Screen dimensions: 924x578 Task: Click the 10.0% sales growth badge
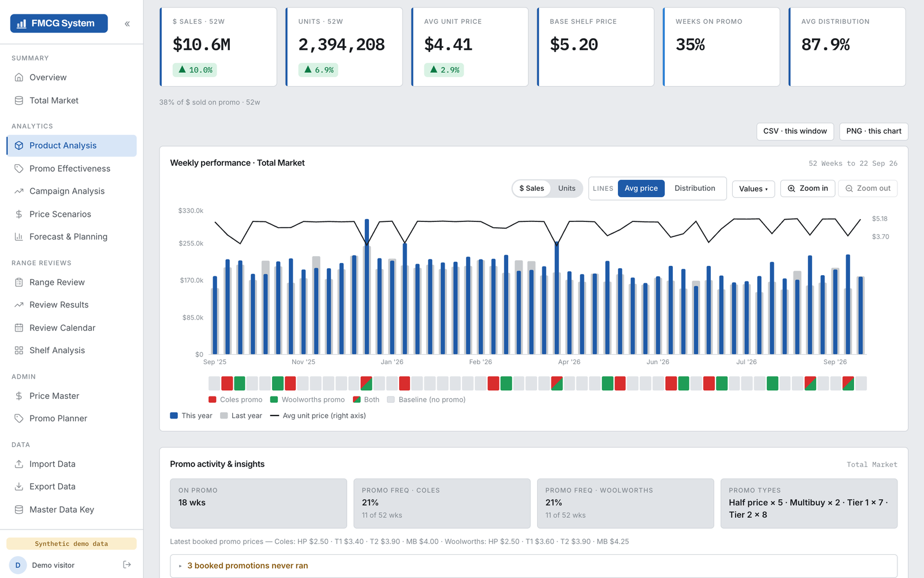coord(195,70)
